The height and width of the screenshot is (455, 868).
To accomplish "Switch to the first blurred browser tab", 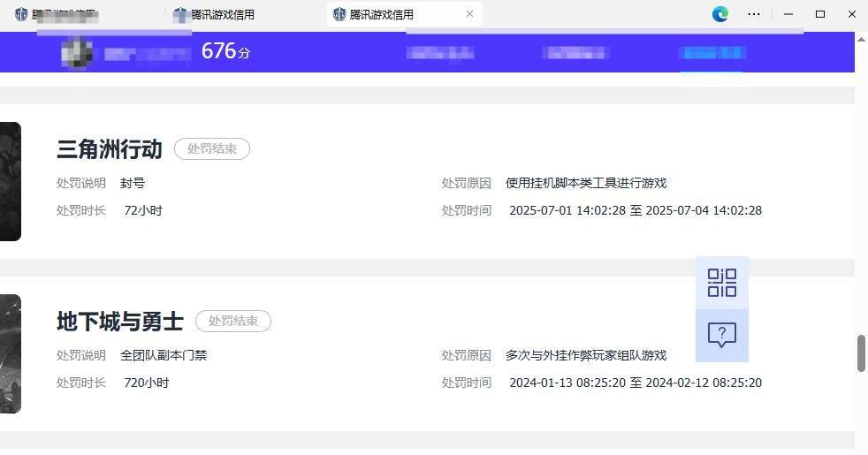I will click(56, 15).
